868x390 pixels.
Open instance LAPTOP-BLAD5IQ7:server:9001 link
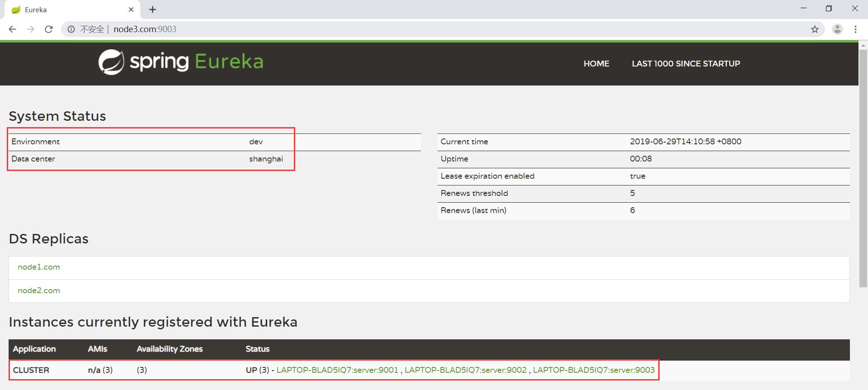pos(337,370)
